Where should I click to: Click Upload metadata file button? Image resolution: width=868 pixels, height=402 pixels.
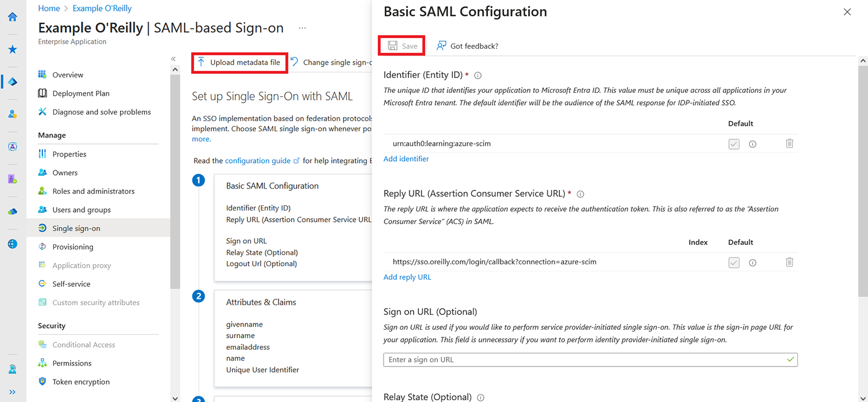(x=239, y=63)
